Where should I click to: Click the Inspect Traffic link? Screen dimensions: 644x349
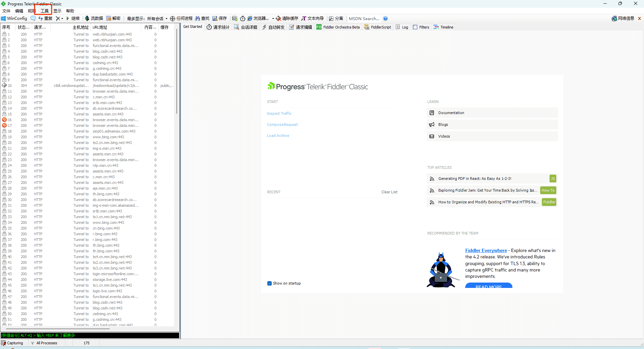click(x=279, y=113)
